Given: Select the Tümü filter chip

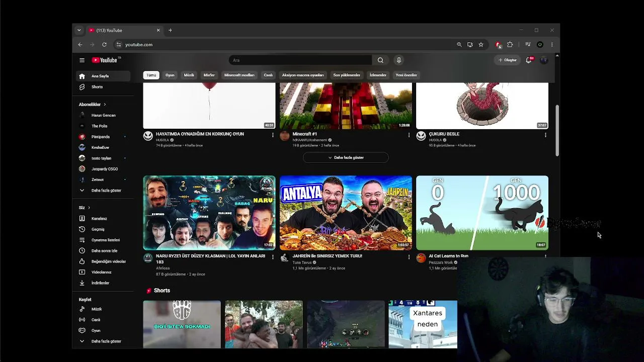Looking at the screenshot, I should coord(151,75).
